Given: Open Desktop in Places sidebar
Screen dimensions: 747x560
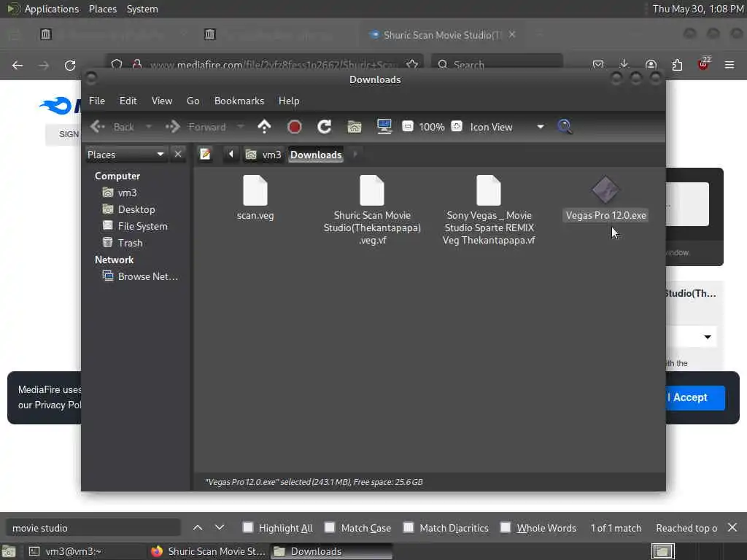Looking at the screenshot, I should click(x=136, y=209).
